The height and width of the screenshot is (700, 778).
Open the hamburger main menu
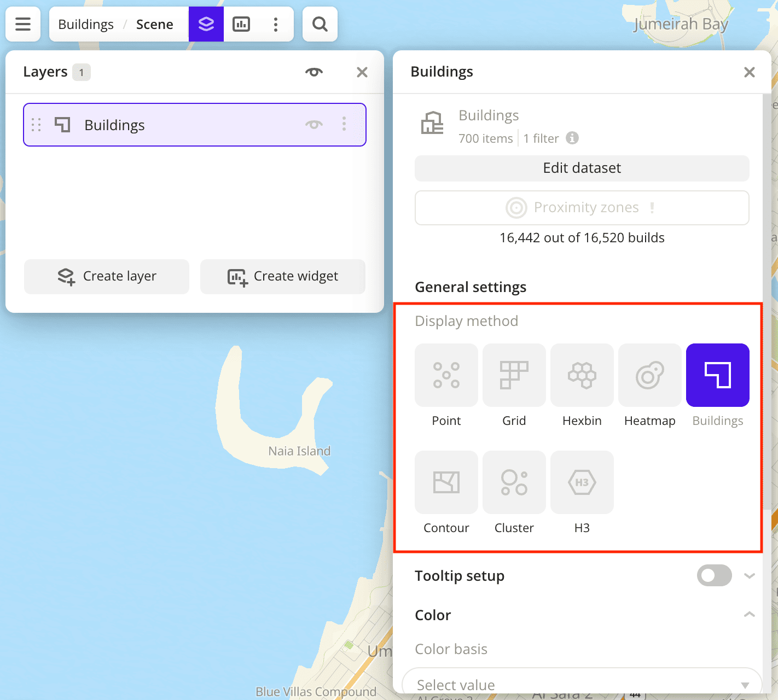[x=23, y=24]
